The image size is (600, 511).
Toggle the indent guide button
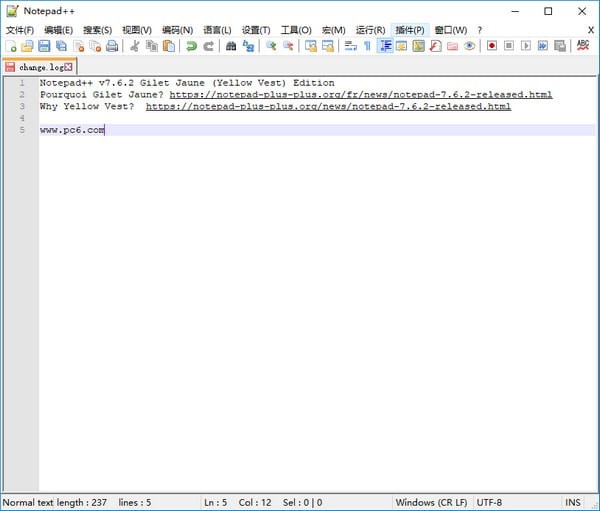(x=385, y=46)
